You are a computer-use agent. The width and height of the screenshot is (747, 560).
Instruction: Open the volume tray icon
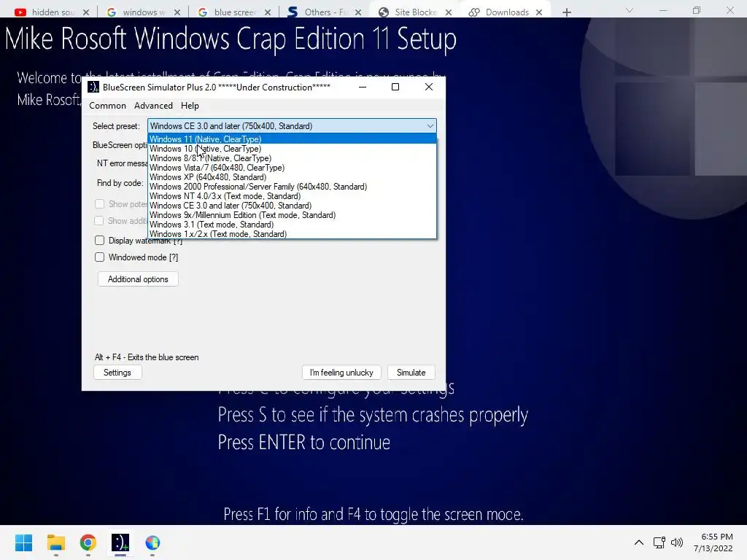tap(676, 542)
